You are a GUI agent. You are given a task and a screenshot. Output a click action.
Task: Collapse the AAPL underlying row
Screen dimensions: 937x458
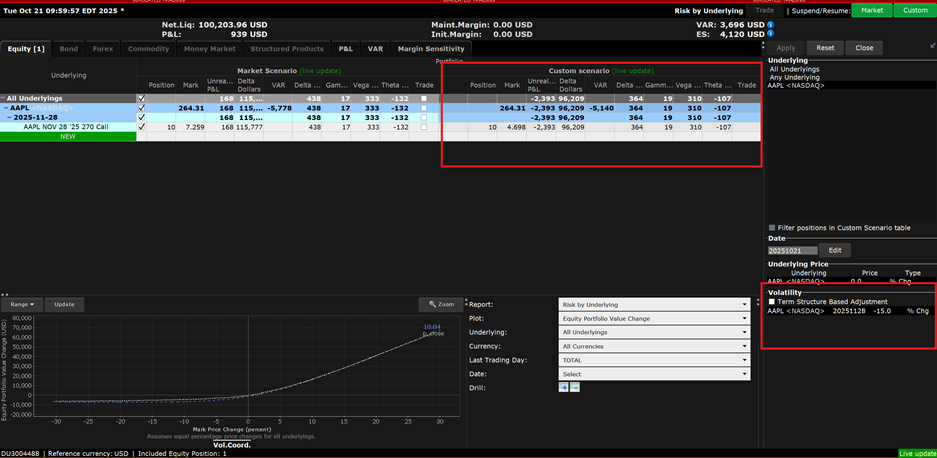tap(7, 108)
